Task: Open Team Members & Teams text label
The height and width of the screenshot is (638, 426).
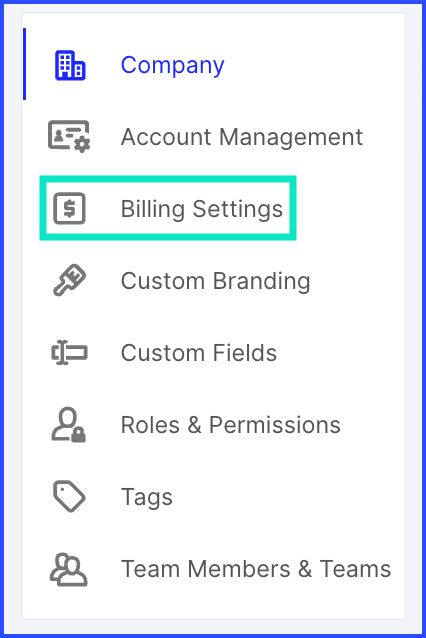Action: pos(256,569)
